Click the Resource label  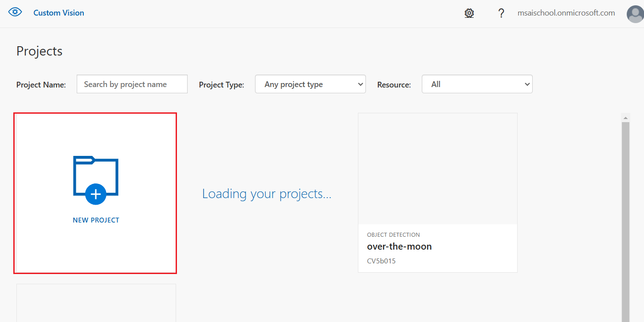coord(394,85)
